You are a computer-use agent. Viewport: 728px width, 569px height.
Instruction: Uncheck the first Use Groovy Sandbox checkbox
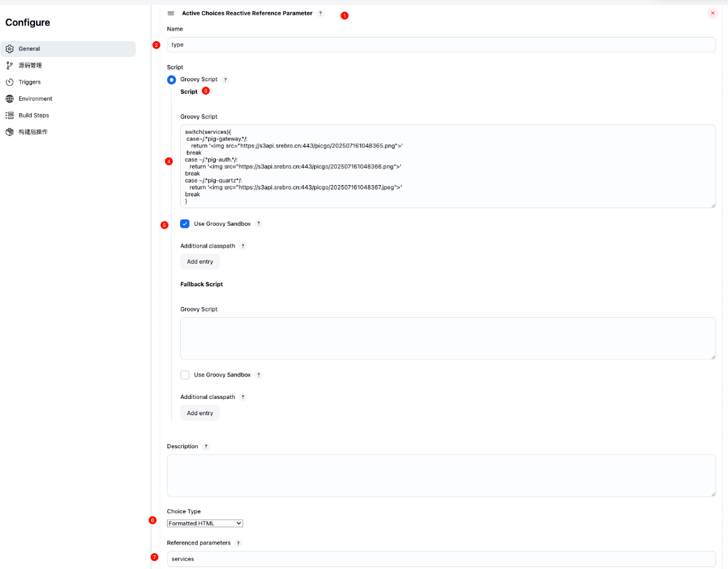coord(185,224)
